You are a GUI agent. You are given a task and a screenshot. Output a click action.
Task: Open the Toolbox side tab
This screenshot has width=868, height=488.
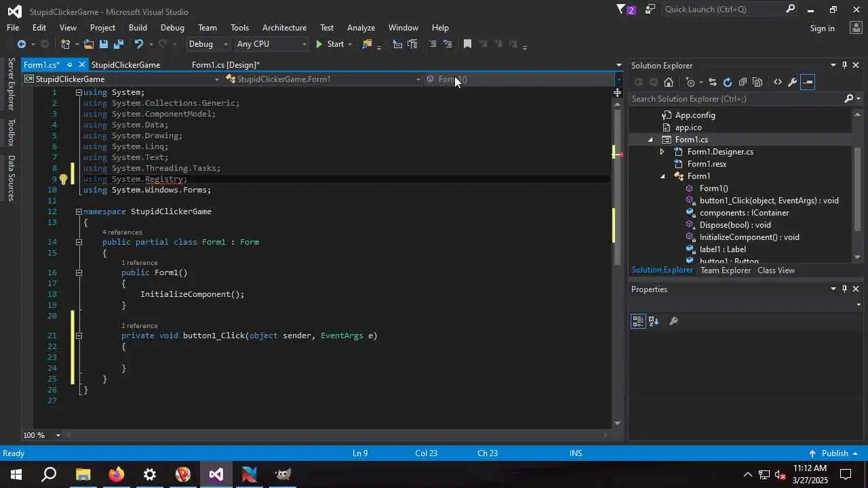click(x=11, y=132)
